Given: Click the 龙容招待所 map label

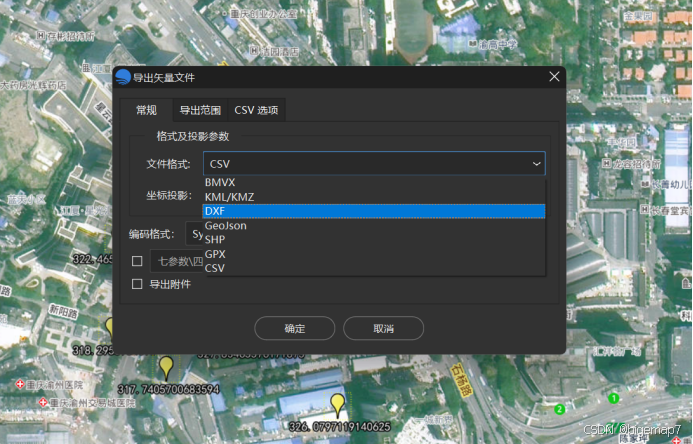Looking at the screenshot, I should 636,164.
